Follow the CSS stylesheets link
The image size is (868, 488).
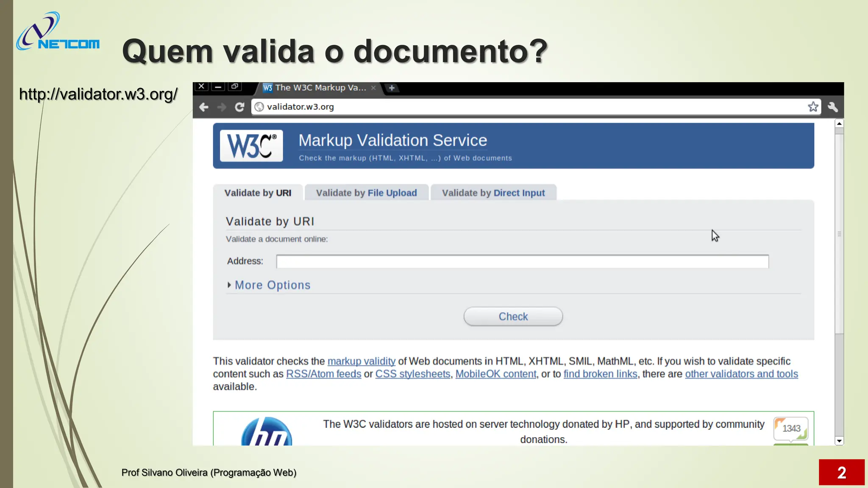click(x=412, y=374)
